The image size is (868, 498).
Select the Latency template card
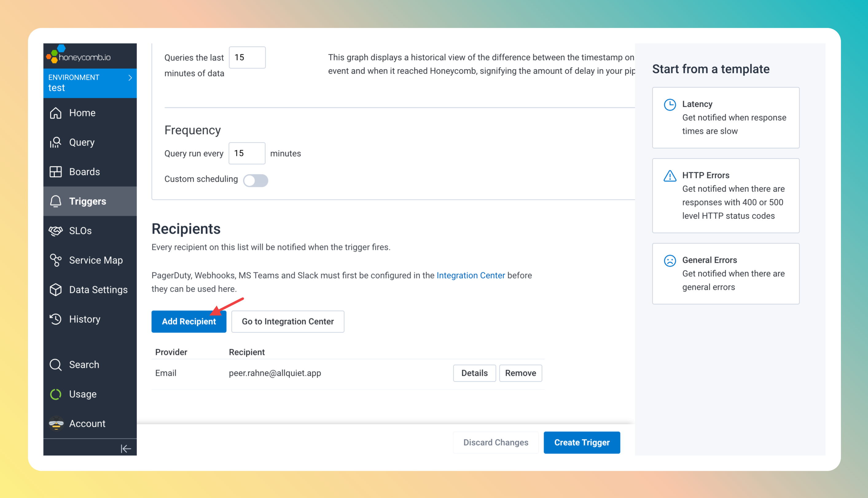pos(725,117)
